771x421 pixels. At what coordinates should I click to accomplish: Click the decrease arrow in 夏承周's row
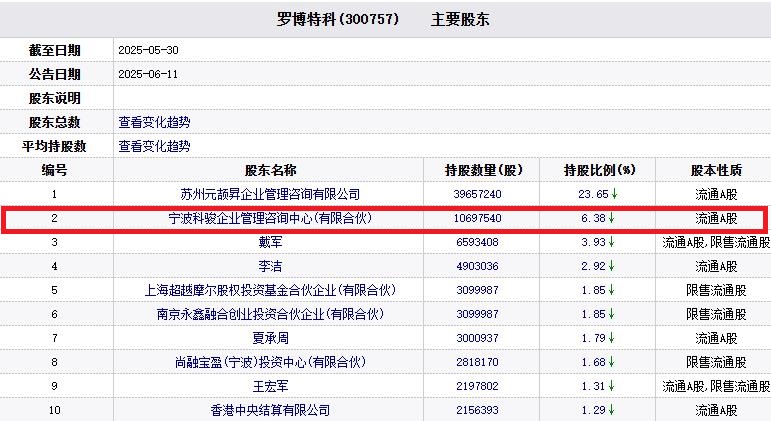(x=610, y=338)
